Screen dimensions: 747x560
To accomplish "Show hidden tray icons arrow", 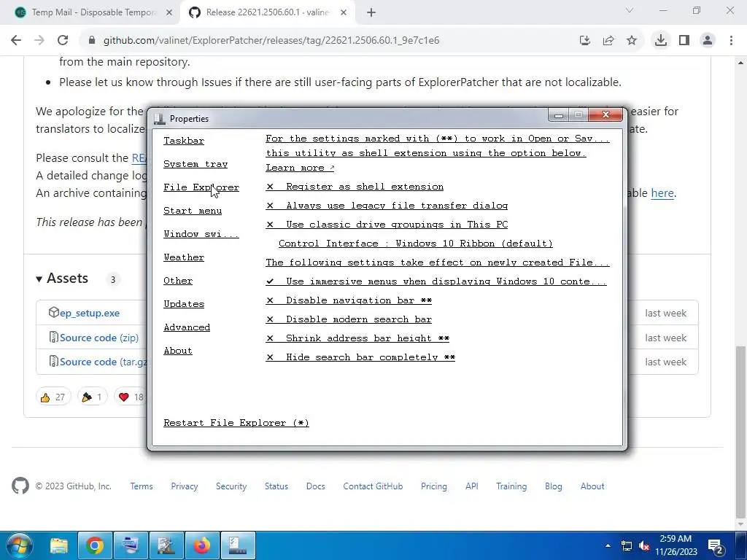I will click(608, 545).
